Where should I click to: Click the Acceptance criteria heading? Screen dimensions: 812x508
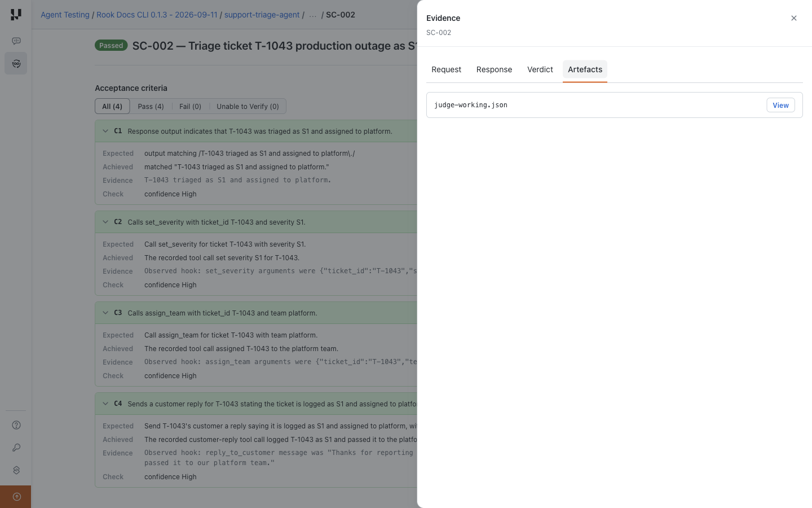(x=131, y=88)
